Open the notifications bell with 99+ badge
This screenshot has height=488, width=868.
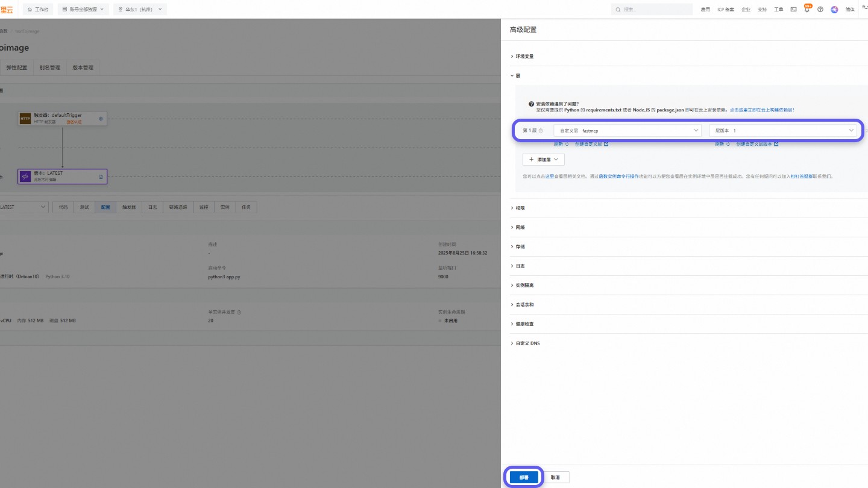[x=807, y=9]
